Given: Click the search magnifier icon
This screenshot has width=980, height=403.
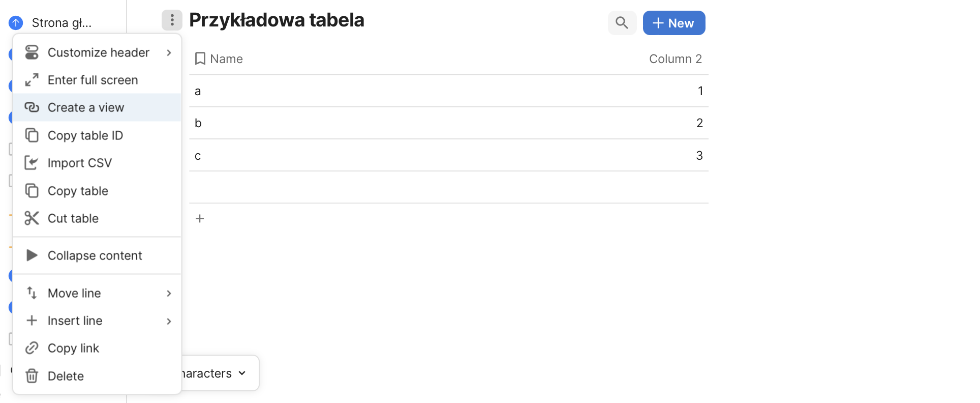Looking at the screenshot, I should point(622,23).
